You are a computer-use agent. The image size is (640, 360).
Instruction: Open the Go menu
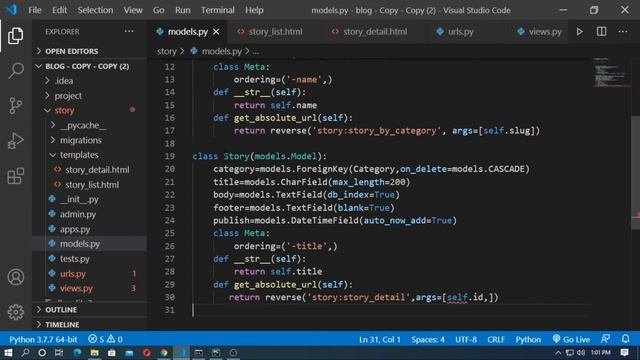click(159, 10)
